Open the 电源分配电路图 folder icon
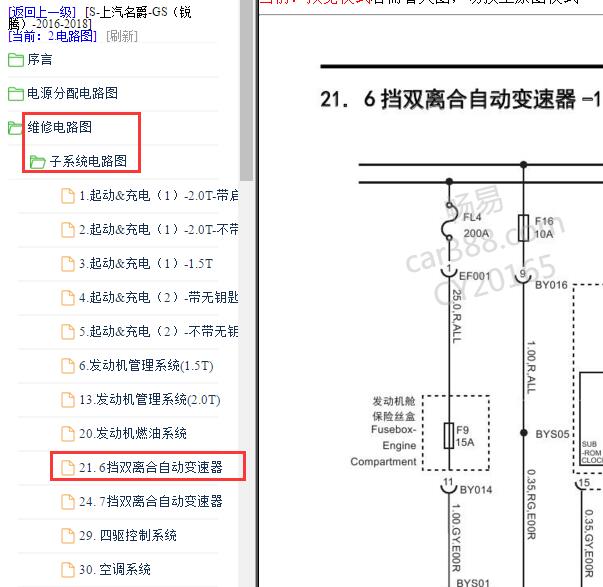Screen dimensions: 603x587 [x=16, y=93]
